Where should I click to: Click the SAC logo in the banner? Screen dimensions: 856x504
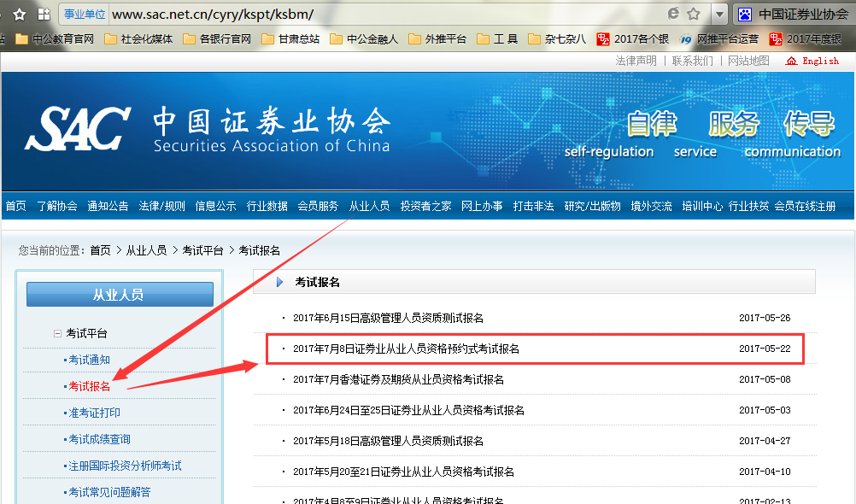tap(77, 129)
